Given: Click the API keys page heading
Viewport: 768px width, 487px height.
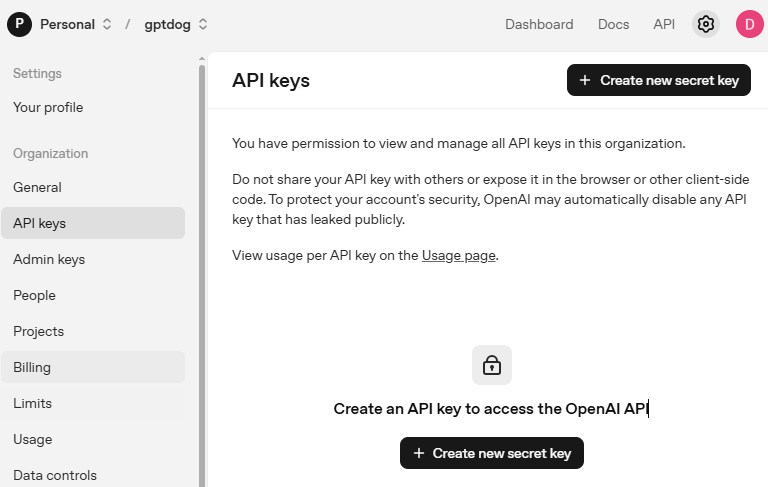Looking at the screenshot, I should click(x=271, y=80).
